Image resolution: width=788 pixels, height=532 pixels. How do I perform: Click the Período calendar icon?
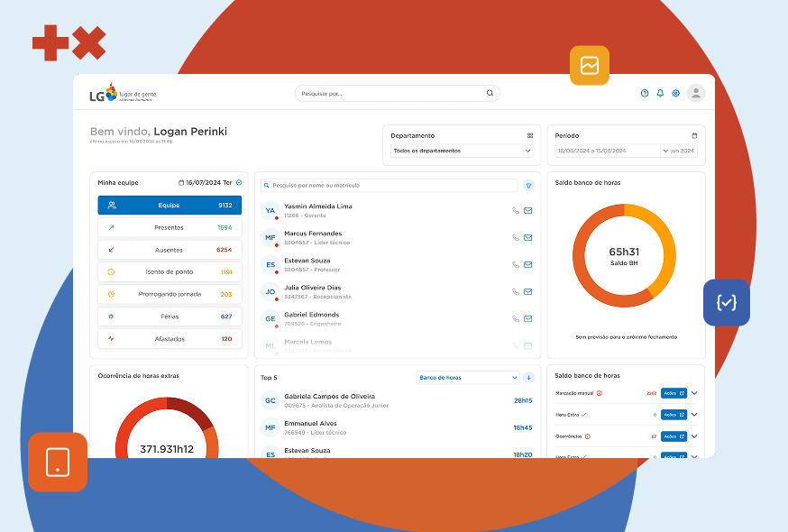tap(694, 136)
